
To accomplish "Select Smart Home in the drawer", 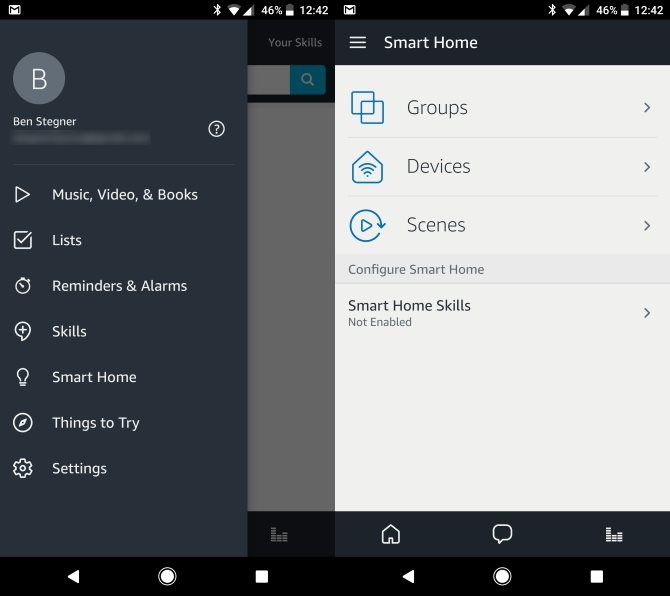I will 123,377.
